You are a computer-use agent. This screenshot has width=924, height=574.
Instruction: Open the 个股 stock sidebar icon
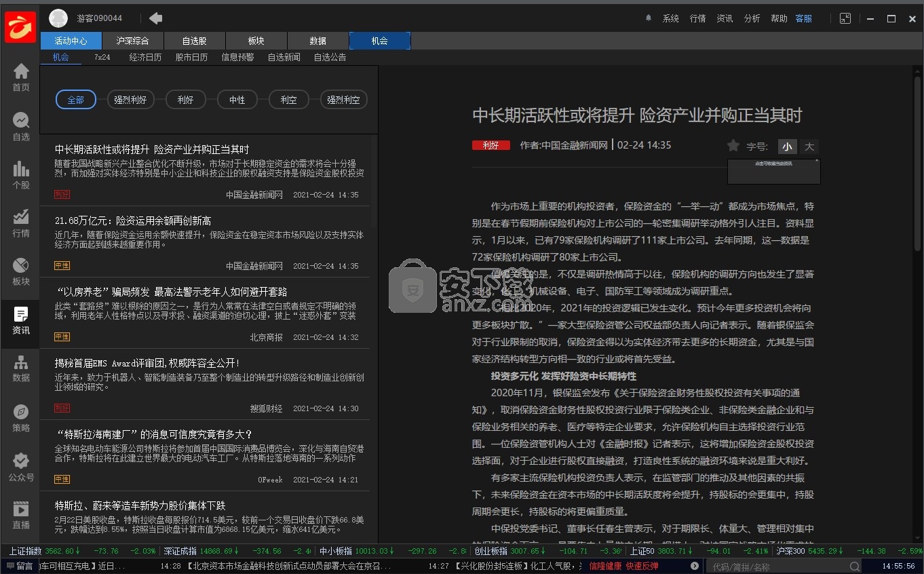click(x=21, y=174)
